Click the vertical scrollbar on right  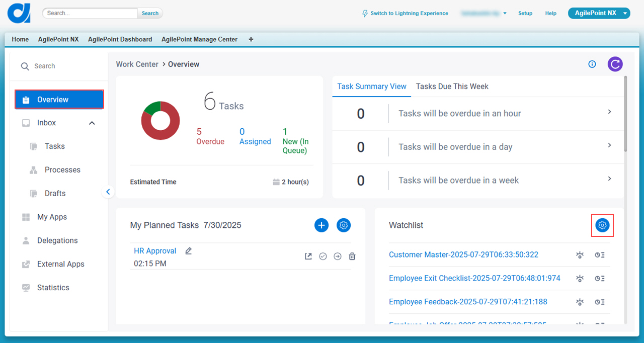coord(625,114)
